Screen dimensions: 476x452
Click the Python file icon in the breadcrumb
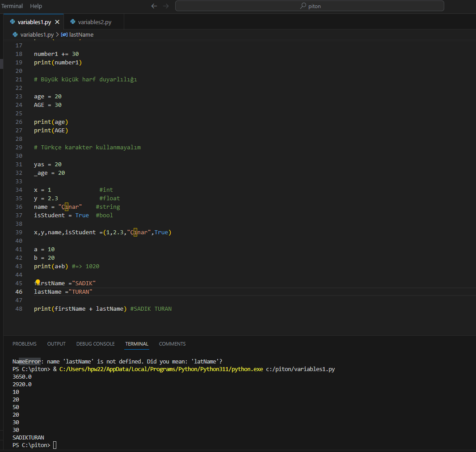pos(15,34)
